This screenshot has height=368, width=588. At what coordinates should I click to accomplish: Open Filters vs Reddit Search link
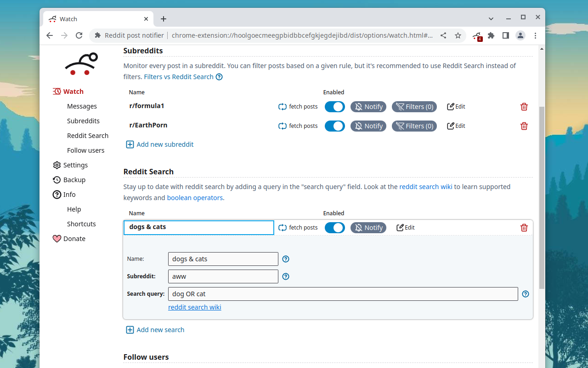coord(179,77)
